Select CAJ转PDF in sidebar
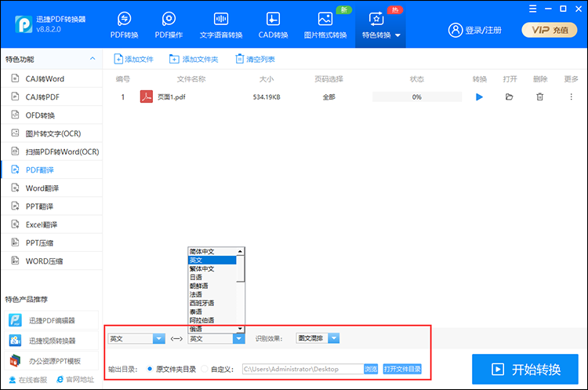 coord(52,97)
